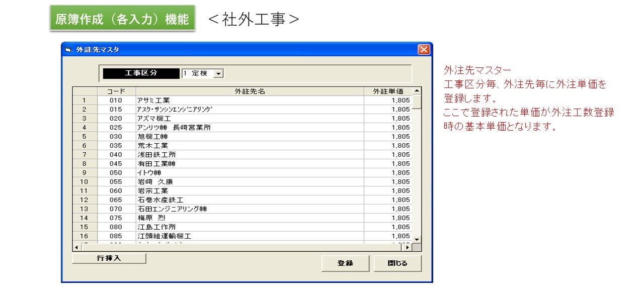Screen dimensions: 644x301
Task: Click code cell 030
Action: coord(116,137)
